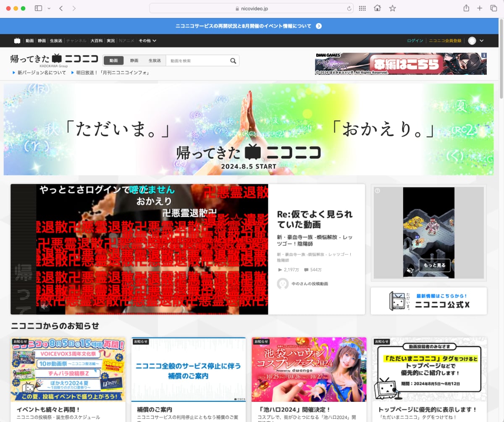Go back with the toolbar arrow
Image resolution: width=504 pixels, height=422 pixels.
61,8
